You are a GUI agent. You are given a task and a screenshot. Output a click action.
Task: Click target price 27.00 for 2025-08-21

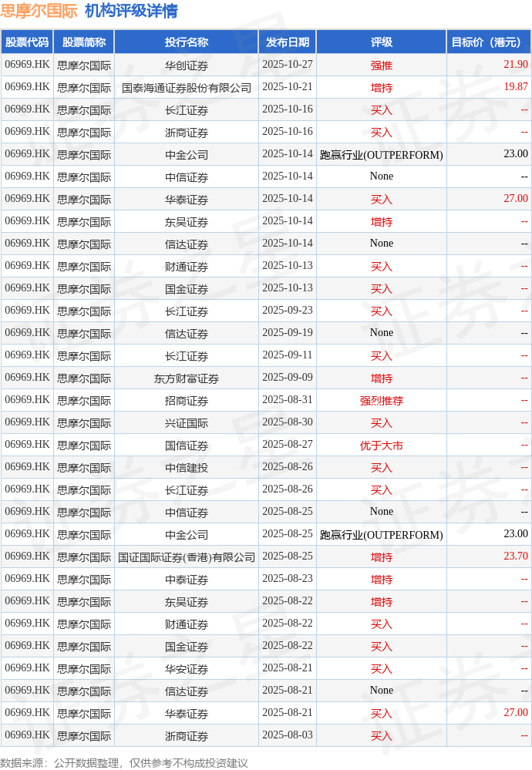(516, 712)
